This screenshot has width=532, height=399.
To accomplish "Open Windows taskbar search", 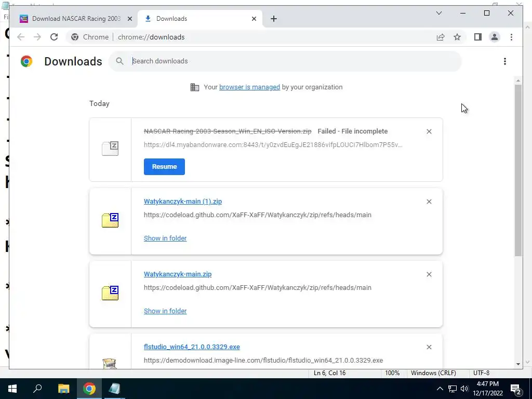I will pos(37,389).
